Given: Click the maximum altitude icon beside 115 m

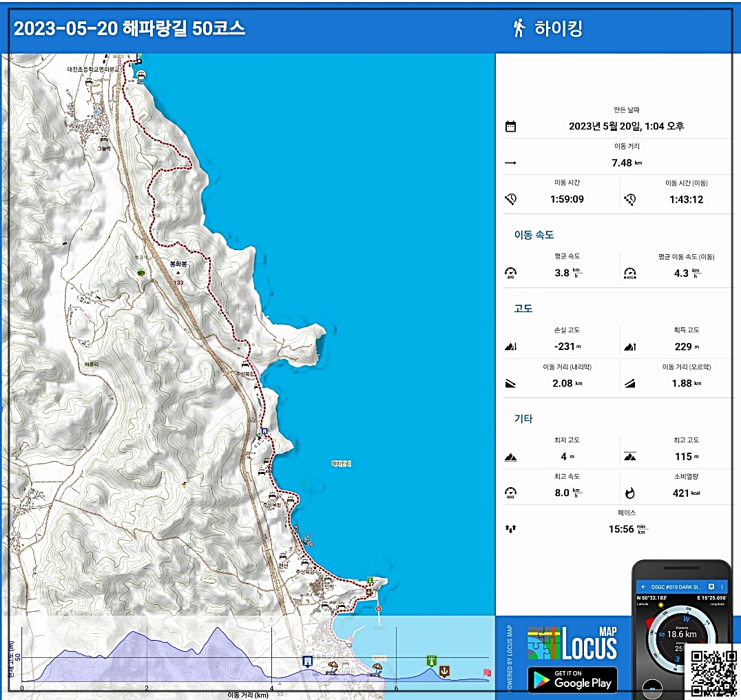Looking at the screenshot, I should click(629, 457).
